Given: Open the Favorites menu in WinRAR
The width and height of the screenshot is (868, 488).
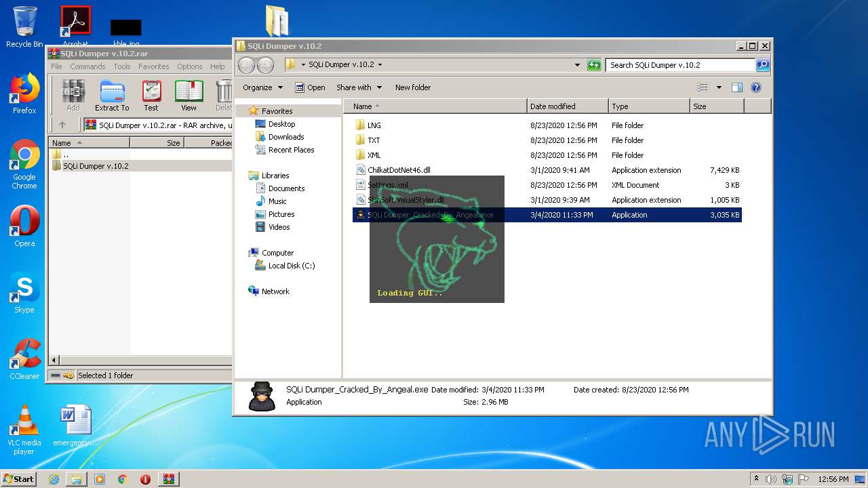Looking at the screenshot, I should [x=154, y=66].
